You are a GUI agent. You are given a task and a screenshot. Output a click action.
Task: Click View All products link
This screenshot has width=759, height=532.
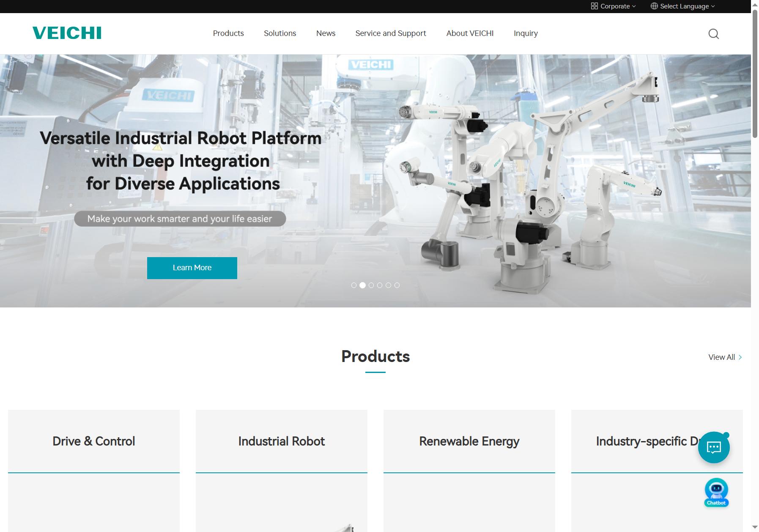(x=725, y=357)
